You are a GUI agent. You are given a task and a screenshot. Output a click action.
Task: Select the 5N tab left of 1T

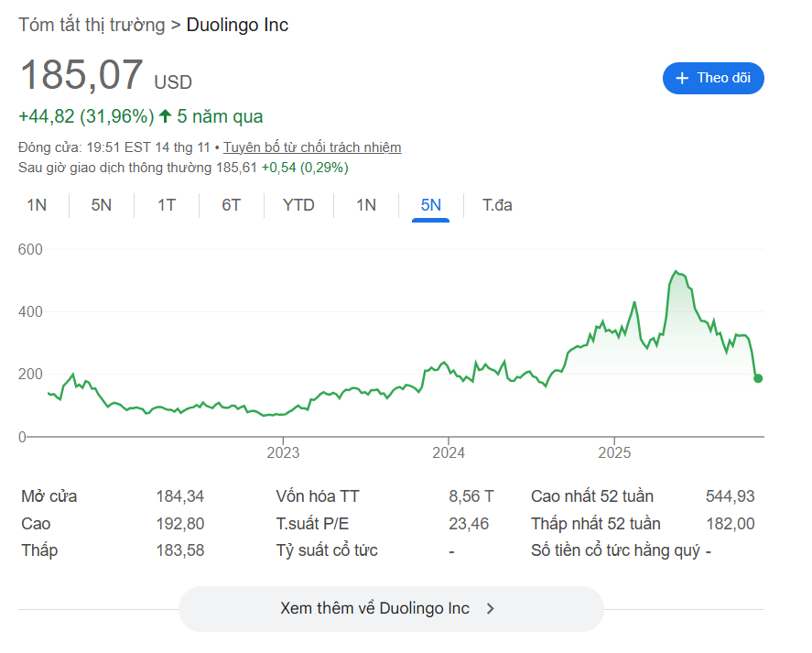click(x=101, y=205)
